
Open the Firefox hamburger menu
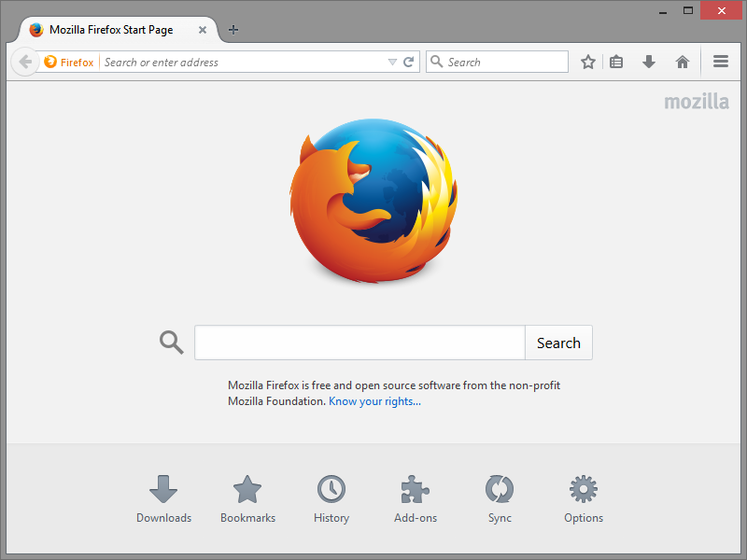pyautogui.click(x=720, y=62)
